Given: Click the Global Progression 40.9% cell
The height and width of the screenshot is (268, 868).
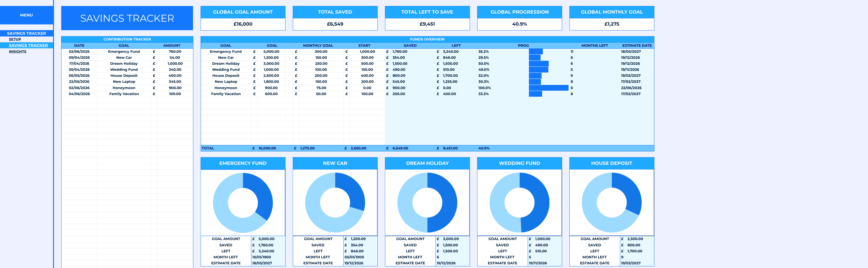Looking at the screenshot, I should point(519,24).
